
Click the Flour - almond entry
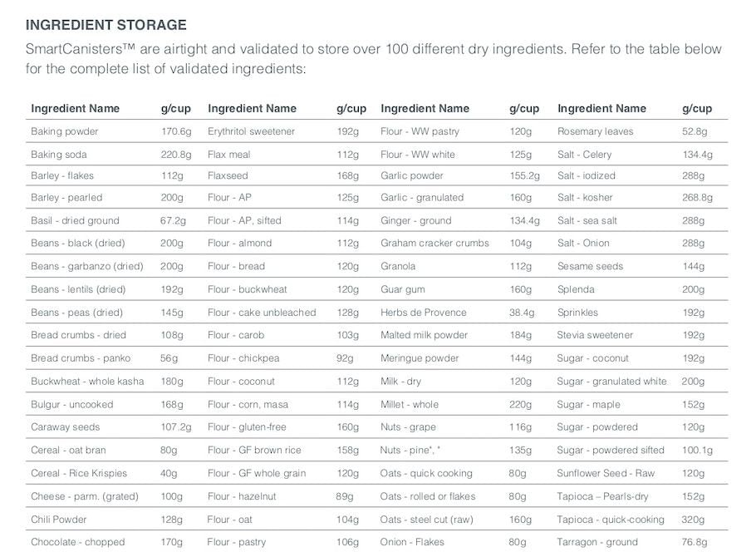(240, 244)
